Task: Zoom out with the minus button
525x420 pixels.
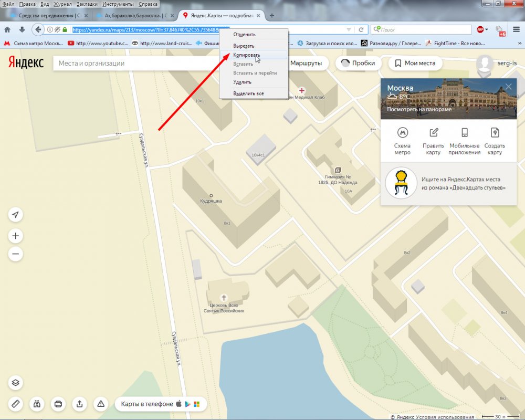Action: click(16, 255)
